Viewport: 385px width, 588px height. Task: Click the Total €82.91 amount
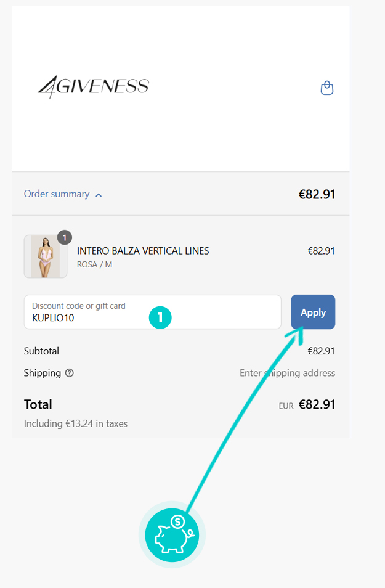coord(317,404)
